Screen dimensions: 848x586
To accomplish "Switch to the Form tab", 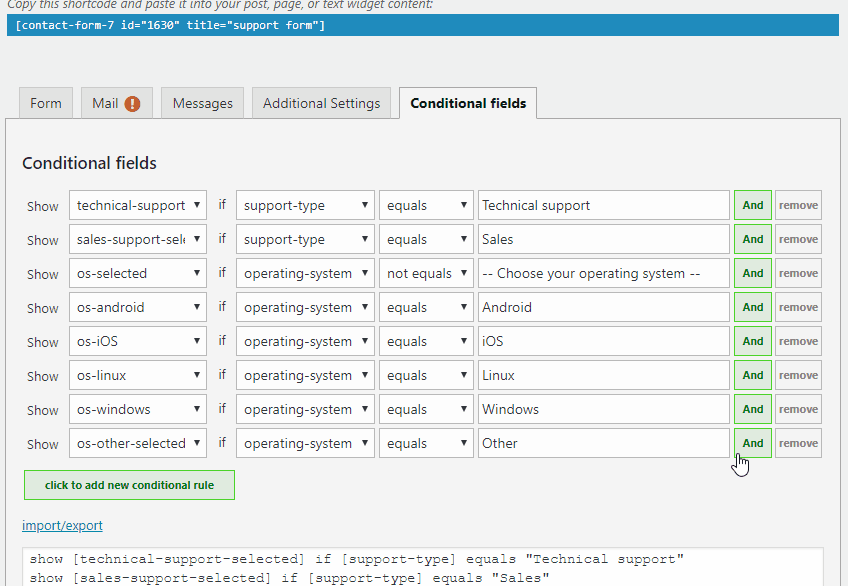I will coord(46,103).
